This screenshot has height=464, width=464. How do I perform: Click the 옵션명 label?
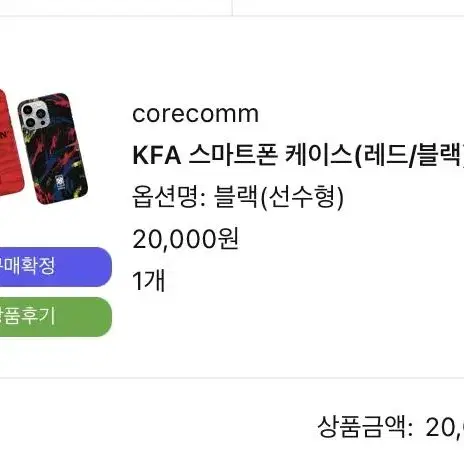tap(166, 197)
